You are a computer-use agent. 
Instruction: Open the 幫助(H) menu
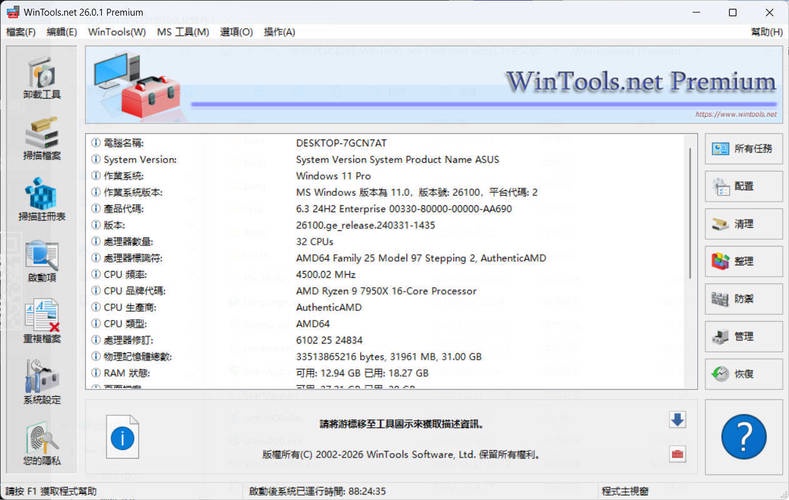[766, 32]
